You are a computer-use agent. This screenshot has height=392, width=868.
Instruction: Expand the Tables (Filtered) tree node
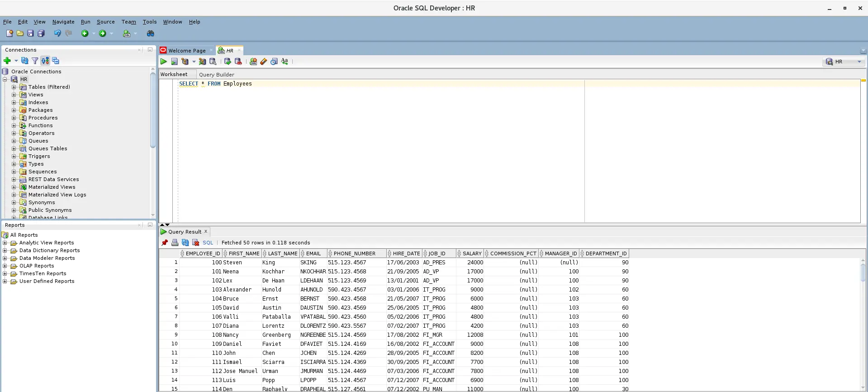click(14, 87)
